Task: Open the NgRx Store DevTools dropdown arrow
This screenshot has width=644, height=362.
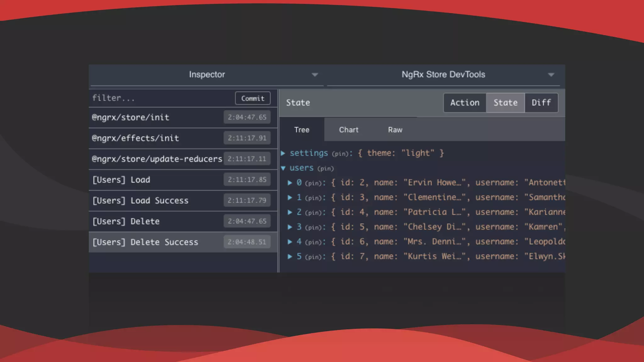Action: click(x=551, y=75)
